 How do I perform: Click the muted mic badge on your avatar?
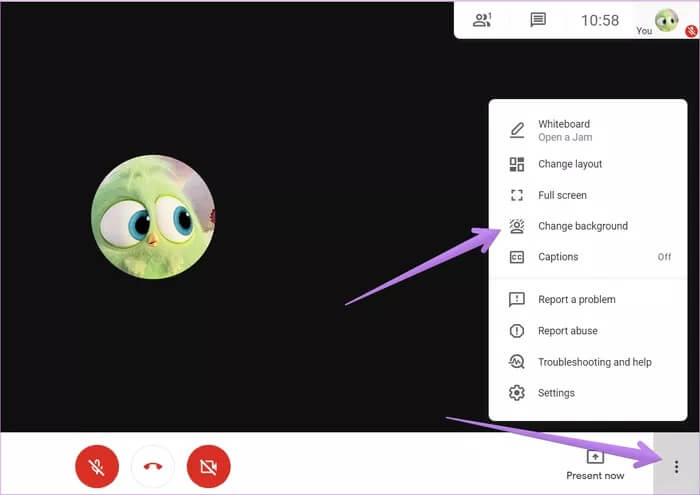coord(691,31)
